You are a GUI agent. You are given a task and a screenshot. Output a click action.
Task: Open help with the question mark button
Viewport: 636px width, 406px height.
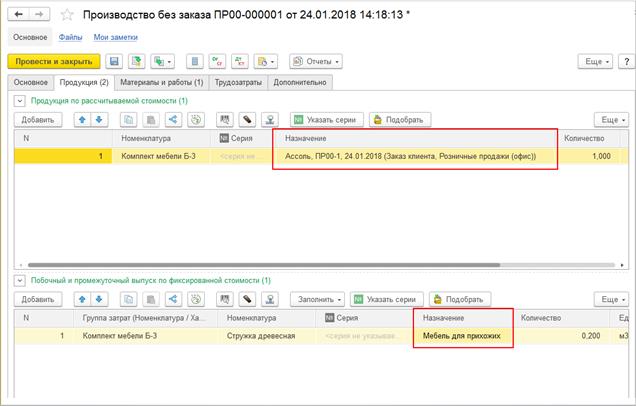point(627,62)
